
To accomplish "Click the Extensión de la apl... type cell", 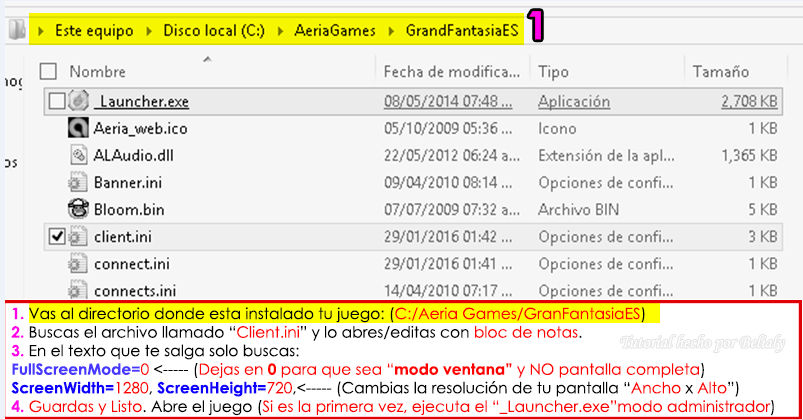I will 606,155.
